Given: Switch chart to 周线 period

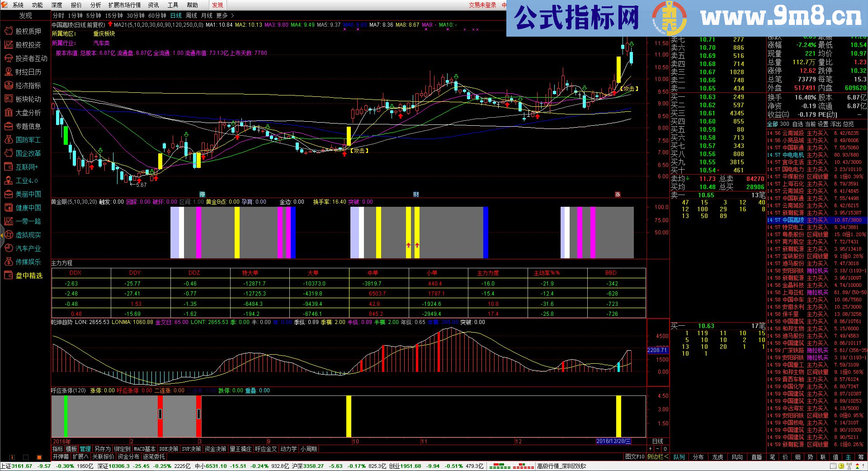Looking at the screenshot, I should pyautogui.click(x=191, y=15).
